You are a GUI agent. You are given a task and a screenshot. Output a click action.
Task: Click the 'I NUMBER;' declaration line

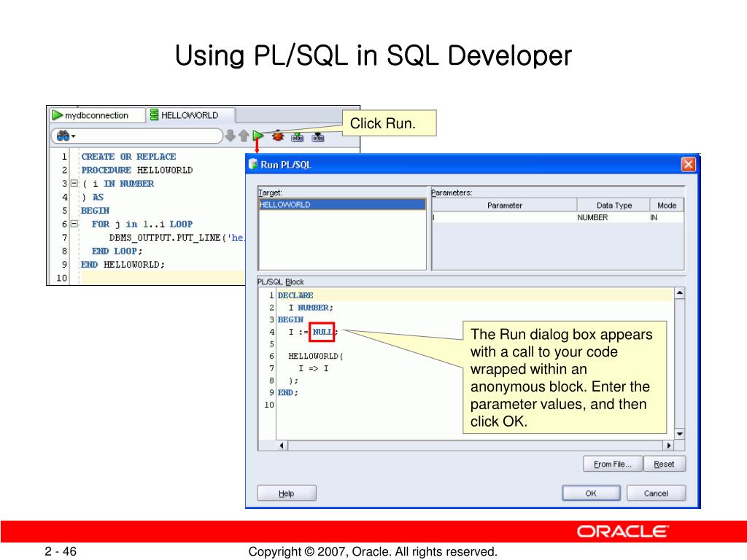[x=311, y=308]
